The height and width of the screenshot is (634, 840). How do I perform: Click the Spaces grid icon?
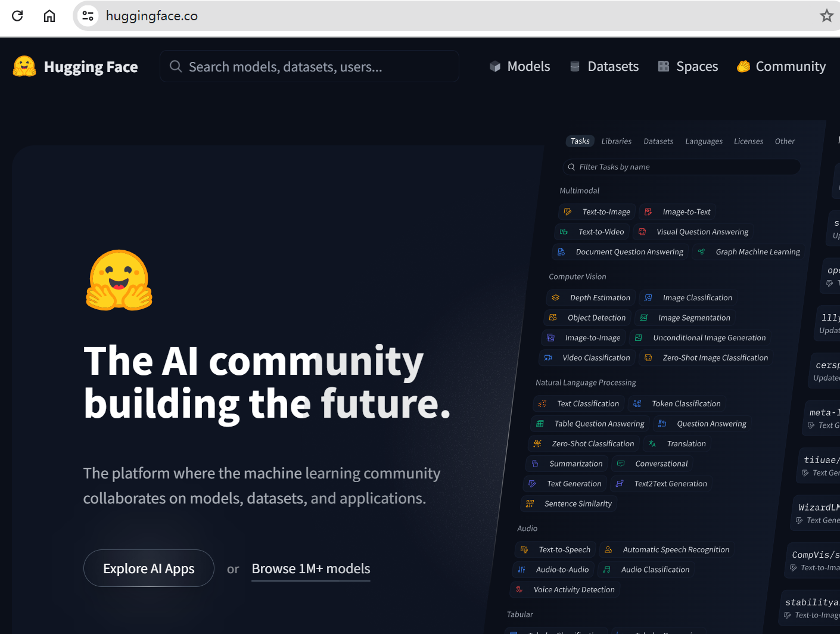click(663, 66)
